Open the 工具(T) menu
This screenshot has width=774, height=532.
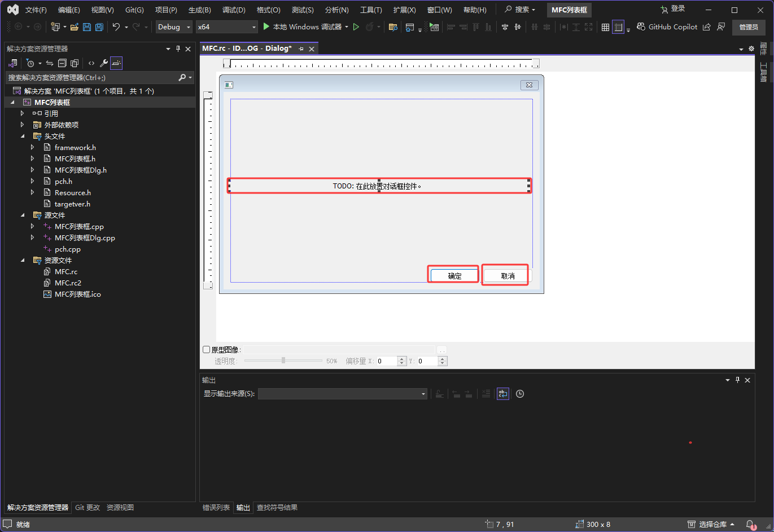pos(371,10)
